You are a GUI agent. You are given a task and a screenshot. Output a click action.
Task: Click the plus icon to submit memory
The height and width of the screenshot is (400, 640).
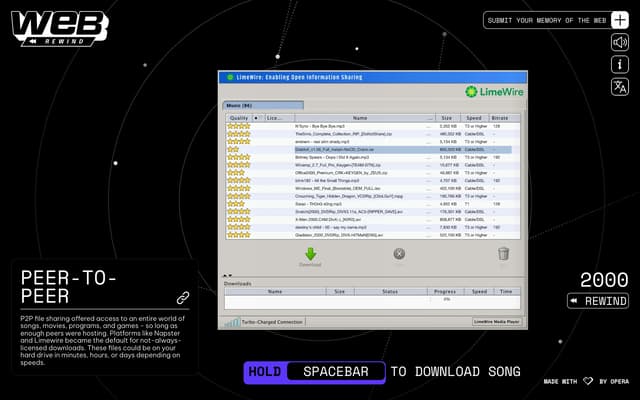tap(620, 20)
